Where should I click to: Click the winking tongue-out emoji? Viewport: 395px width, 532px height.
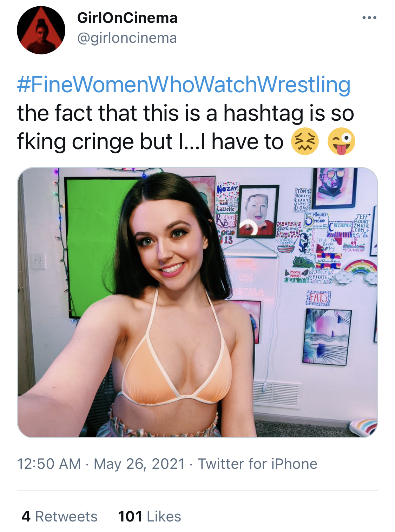point(341,141)
